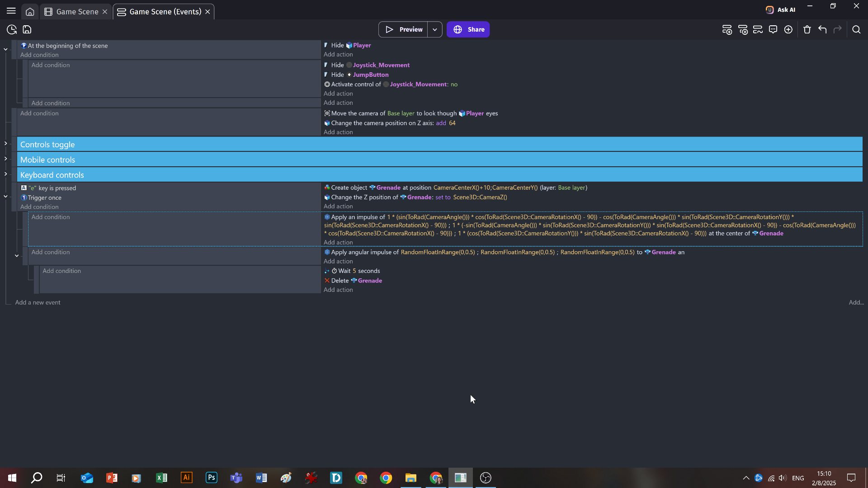
Task: Click the Ask AI button
Action: pyautogui.click(x=780, y=9)
